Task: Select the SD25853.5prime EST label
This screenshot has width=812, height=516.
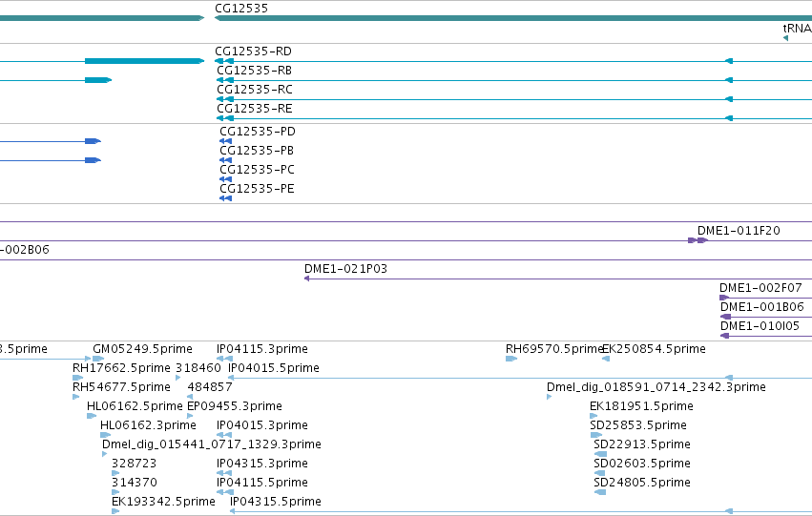Action: 638,426
